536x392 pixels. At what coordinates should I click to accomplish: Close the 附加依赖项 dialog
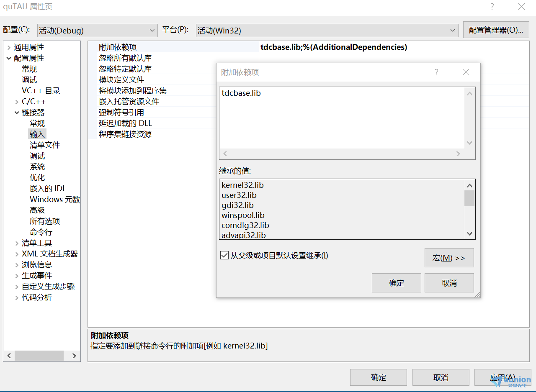[466, 72]
